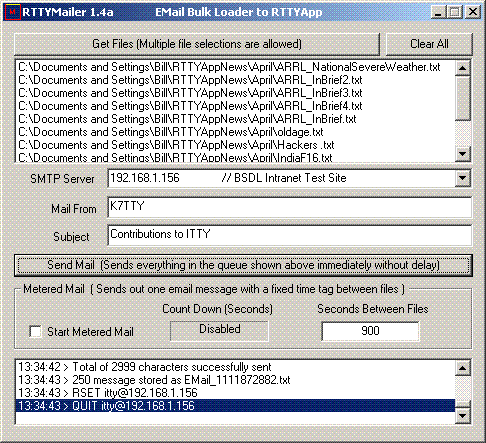Enable the Start Metered Mail checkbox
The width and height of the screenshot is (486, 443).
pyautogui.click(x=35, y=332)
